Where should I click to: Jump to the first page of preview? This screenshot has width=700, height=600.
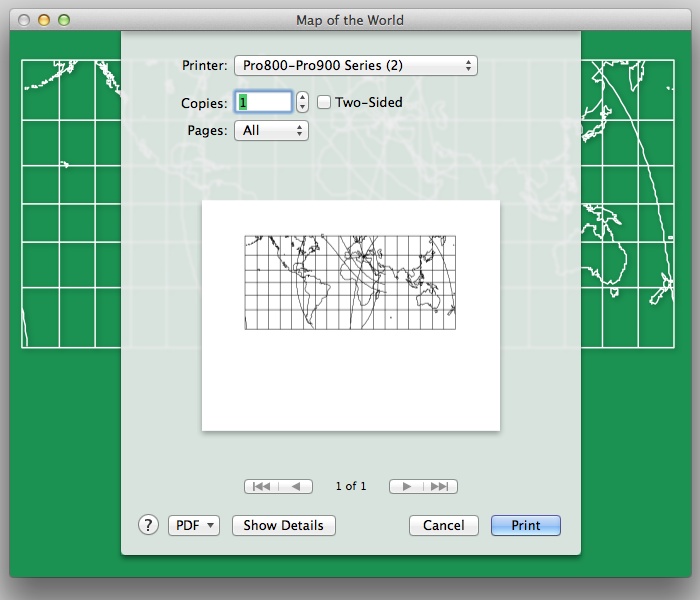pyautogui.click(x=261, y=486)
